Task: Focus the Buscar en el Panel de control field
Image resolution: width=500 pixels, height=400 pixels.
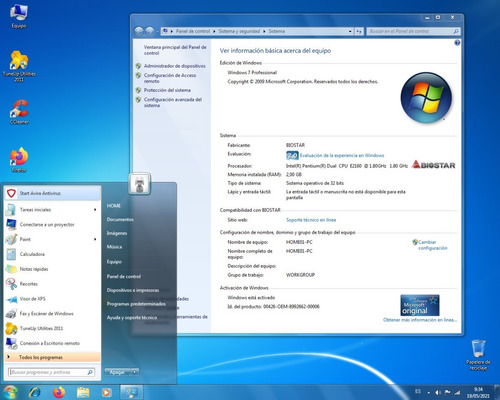Action: [413, 31]
